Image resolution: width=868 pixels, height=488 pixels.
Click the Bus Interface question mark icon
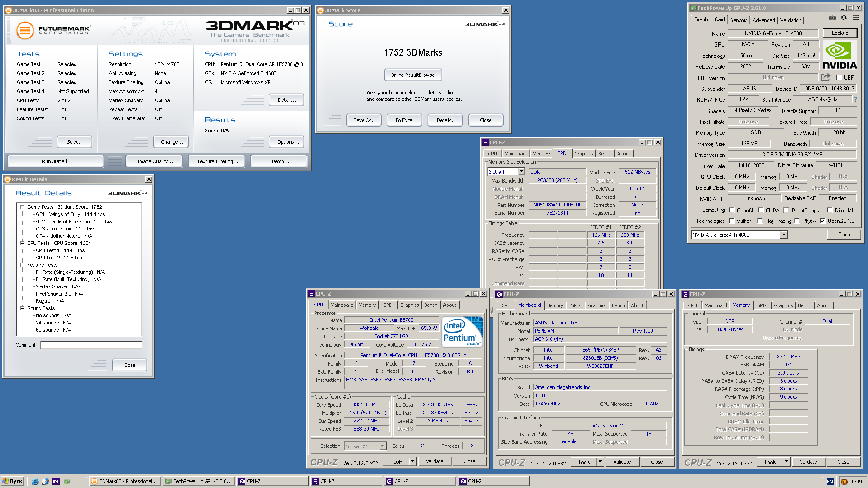855,99
